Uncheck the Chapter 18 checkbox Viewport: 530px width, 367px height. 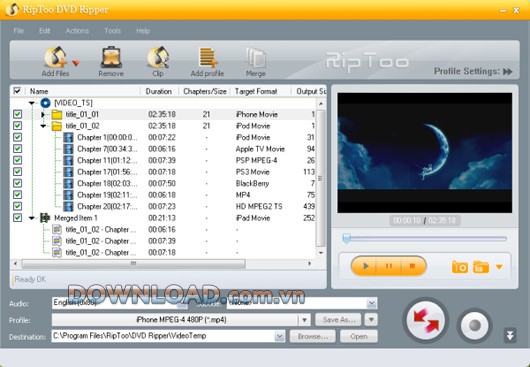[18, 183]
